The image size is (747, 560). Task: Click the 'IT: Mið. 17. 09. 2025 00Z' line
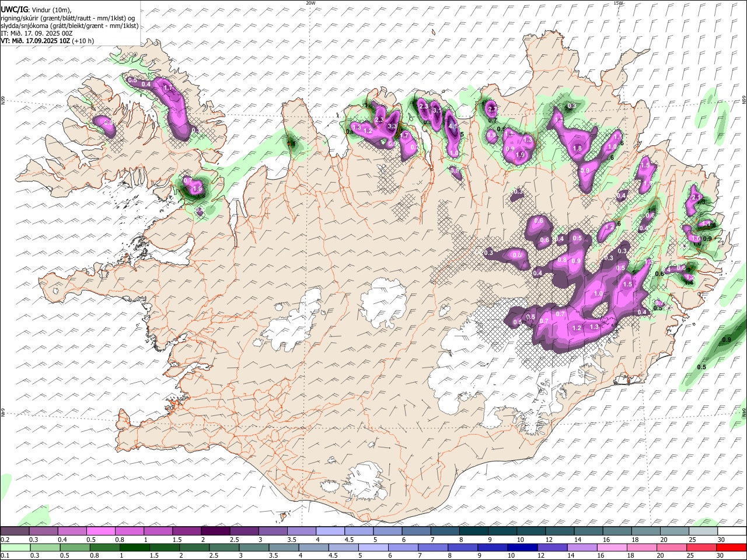pyautogui.click(x=37, y=33)
